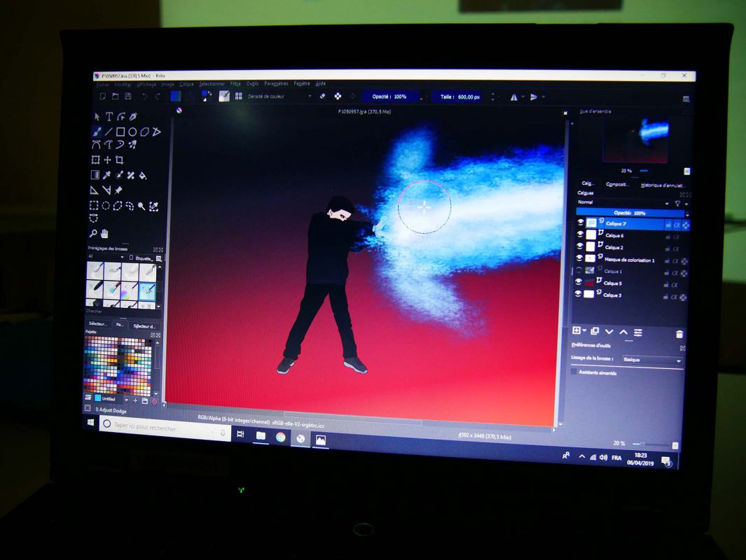
Task: Select the Calque 5 layer
Action: [613, 283]
